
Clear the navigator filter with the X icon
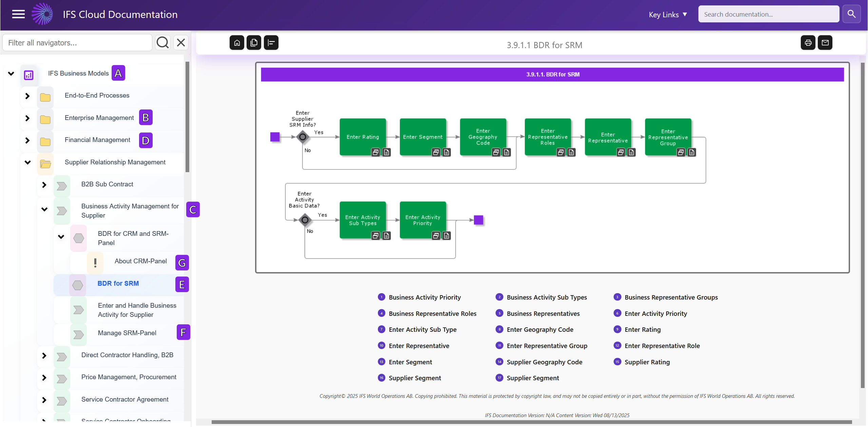(x=180, y=42)
